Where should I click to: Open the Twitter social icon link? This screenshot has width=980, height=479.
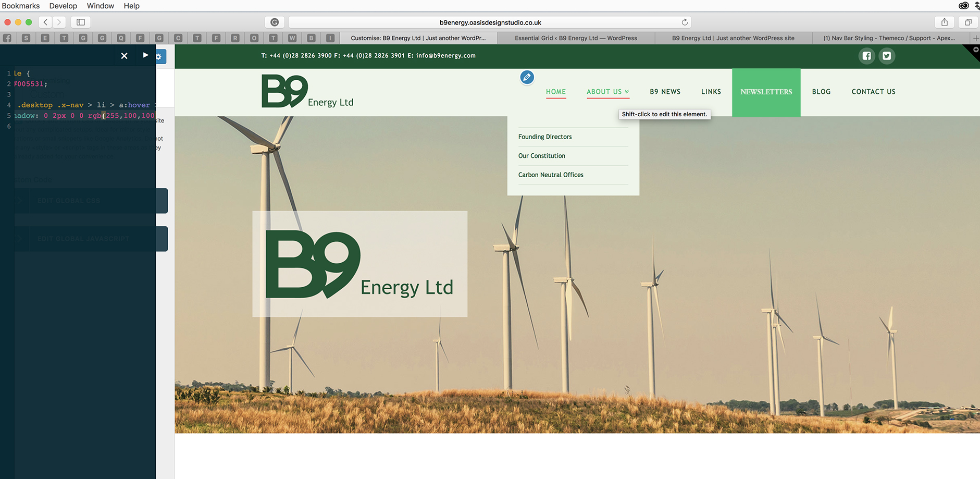(x=887, y=56)
